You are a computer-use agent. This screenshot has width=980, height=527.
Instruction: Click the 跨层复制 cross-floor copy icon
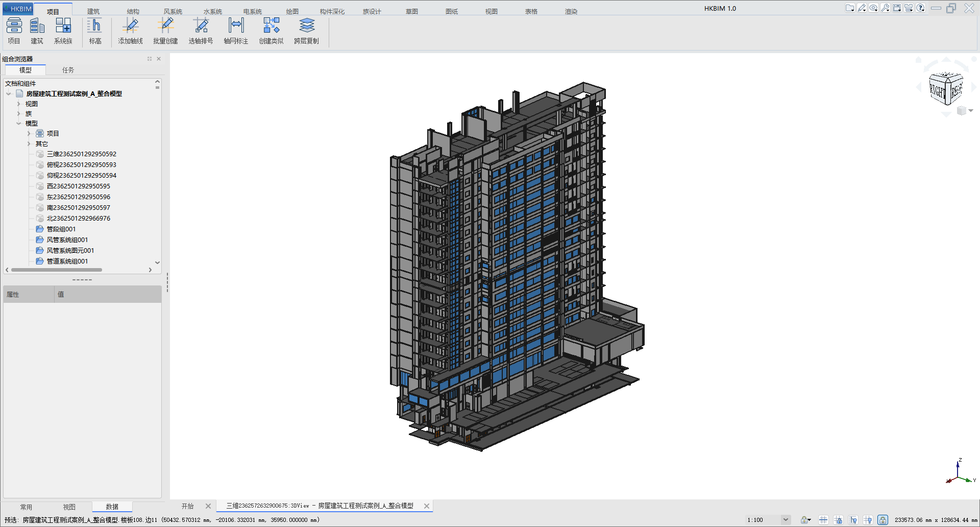pyautogui.click(x=306, y=31)
